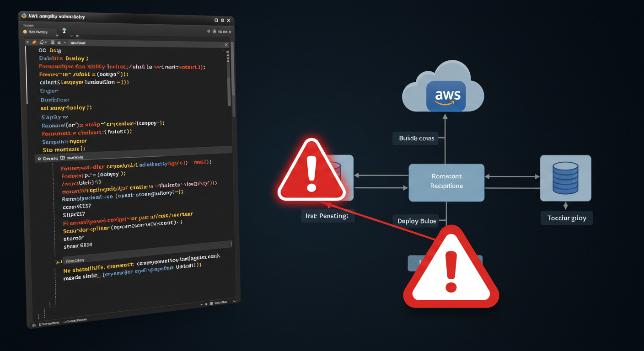
Task: Click the blue database cylinder icon on right
Action: pyautogui.click(x=565, y=178)
